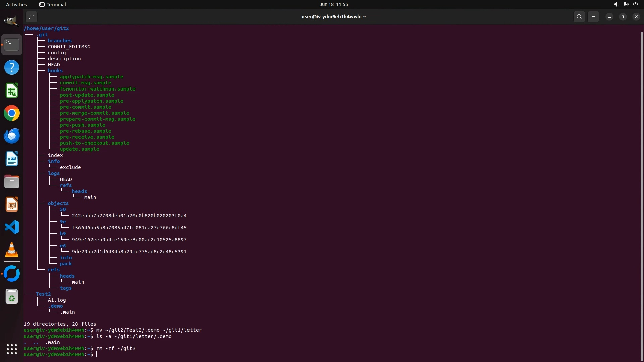Screen dimensions: 644x362
Task: Open Files manager from dock
Action: click(12, 182)
